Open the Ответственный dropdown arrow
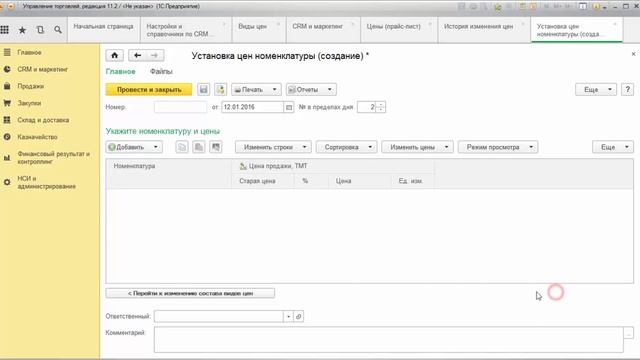This screenshot has width=640, height=360. click(288, 316)
